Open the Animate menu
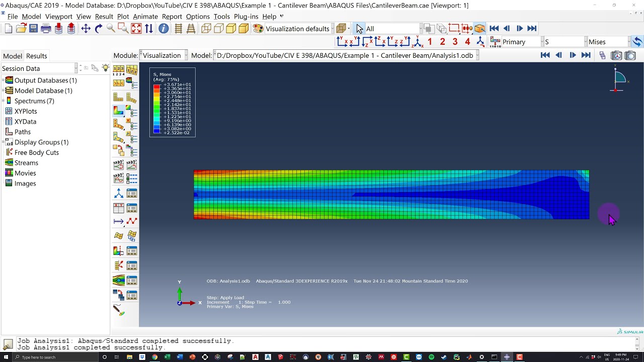The height and width of the screenshot is (362, 644). (x=145, y=17)
